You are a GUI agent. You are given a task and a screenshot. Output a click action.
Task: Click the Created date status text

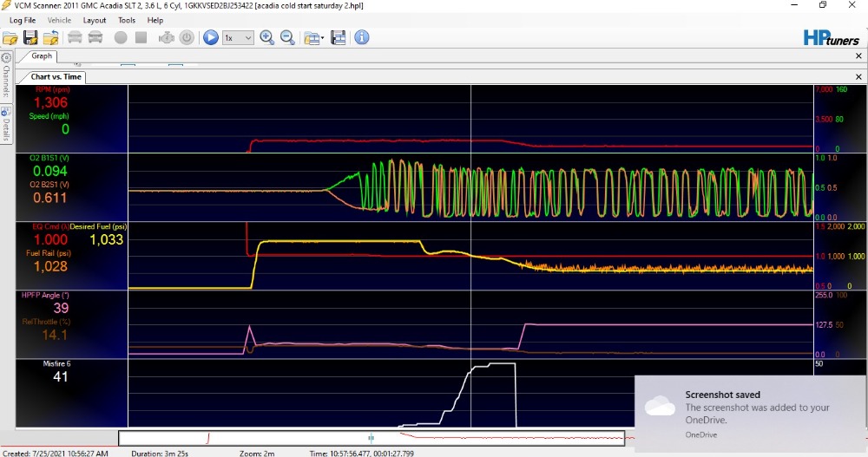click(x=56, y=454)
